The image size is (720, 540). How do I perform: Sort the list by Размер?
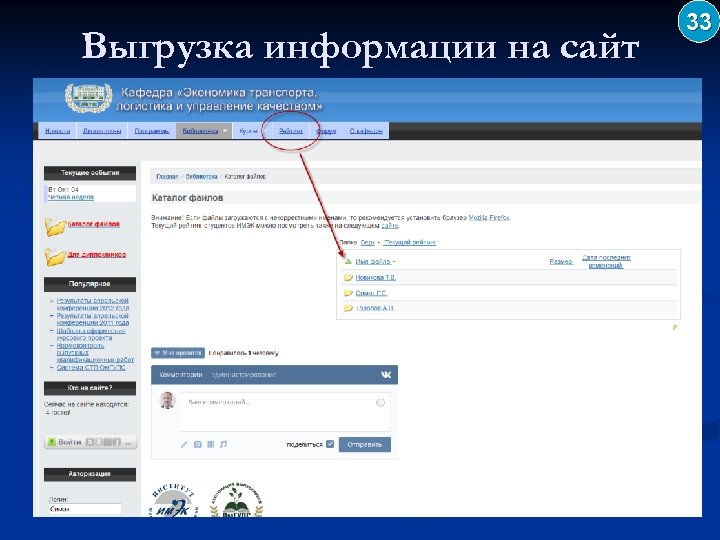coord(561,261)
